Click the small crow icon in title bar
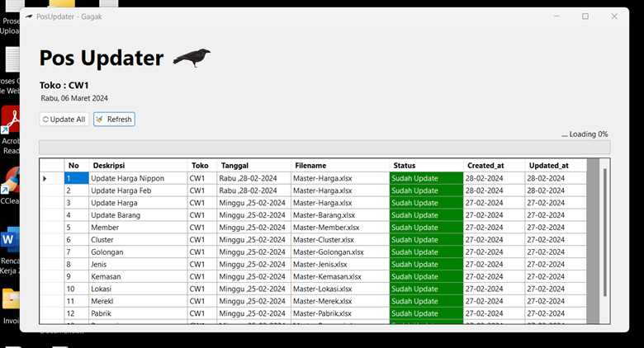Image resolution: width=644 pixels, height=348 pixels. [29, 16]
